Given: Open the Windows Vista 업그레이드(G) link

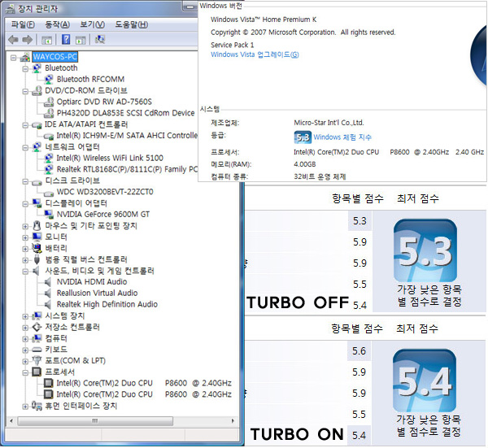Looking at the screenshot, I should pos(255,54).
